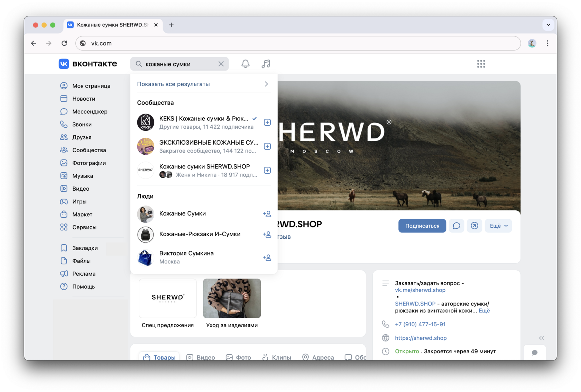Switch to Фото tab
This screenshot has width=581, height=392.
click(238, 357)
